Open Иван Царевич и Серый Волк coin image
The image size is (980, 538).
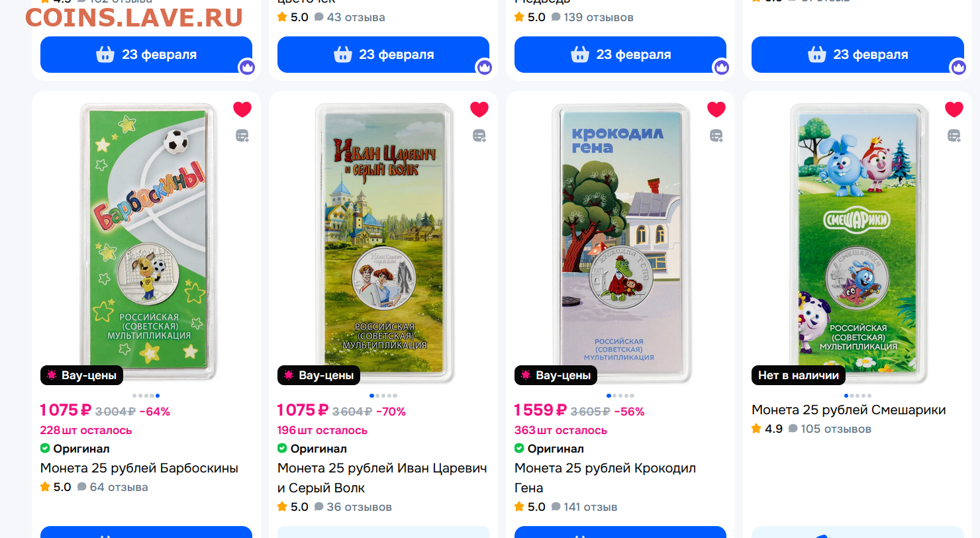click(384, 243)
